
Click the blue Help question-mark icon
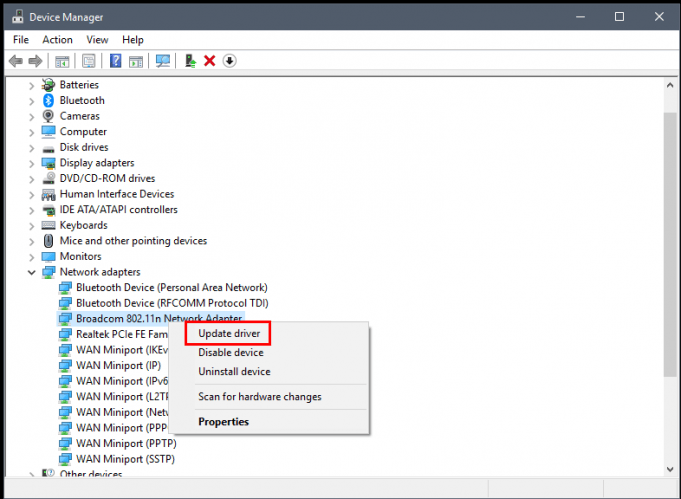(116, 61)
